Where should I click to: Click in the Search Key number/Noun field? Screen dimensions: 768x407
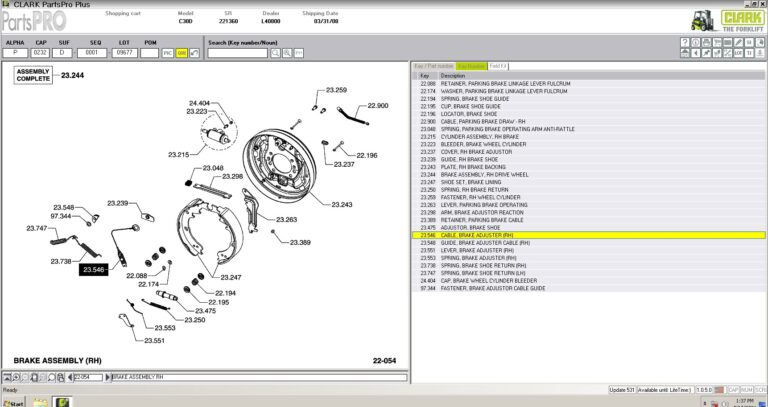coord(238,53)
